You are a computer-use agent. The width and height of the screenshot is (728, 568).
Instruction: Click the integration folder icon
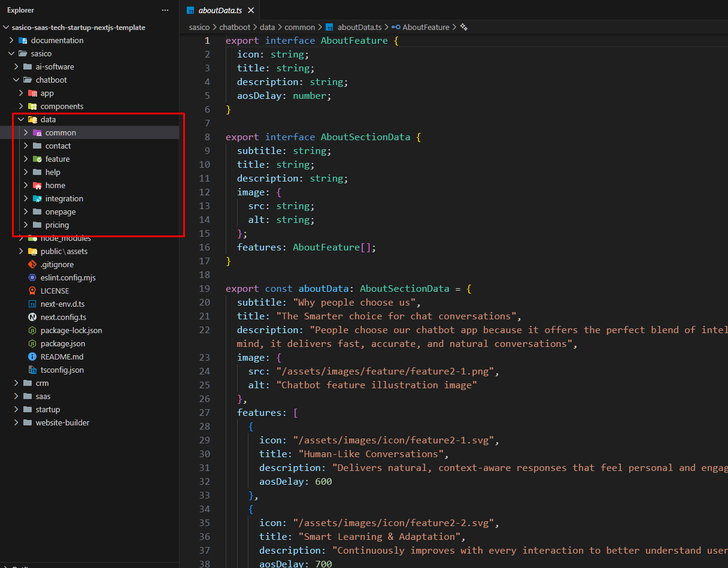(38, 198)
